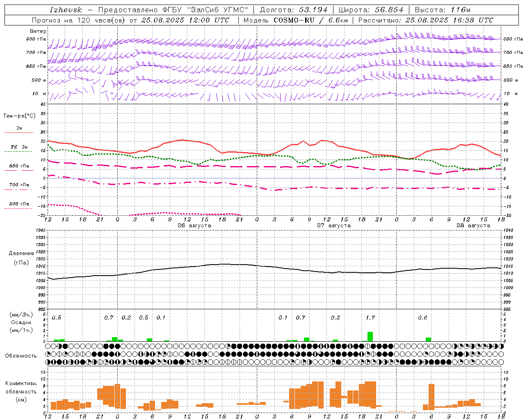Click the Тем-ра(°C) panel label
Screen dimensions: 525x420
(19, 116)
